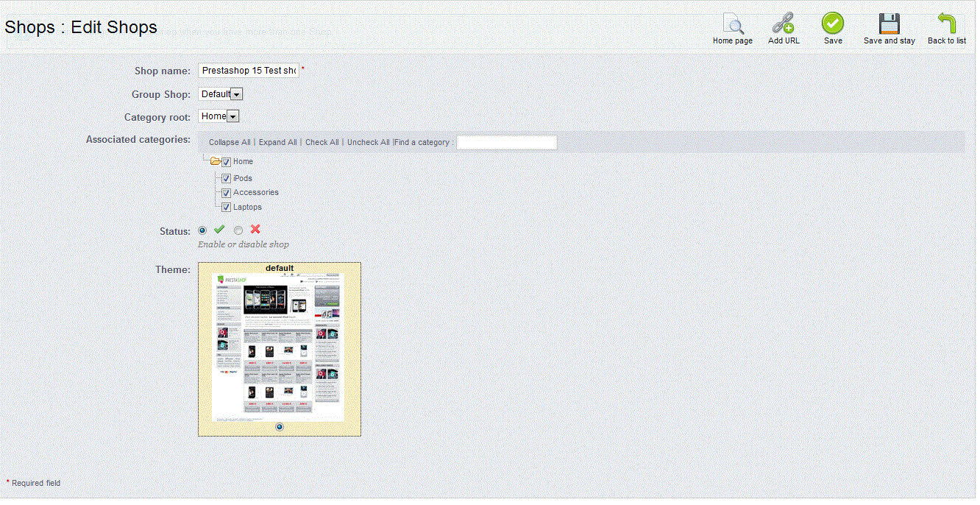The width and height of the screenshot is (980, 505).
Task: Select the default theme preview thumbnail
Action: click(x=279, y=347)
